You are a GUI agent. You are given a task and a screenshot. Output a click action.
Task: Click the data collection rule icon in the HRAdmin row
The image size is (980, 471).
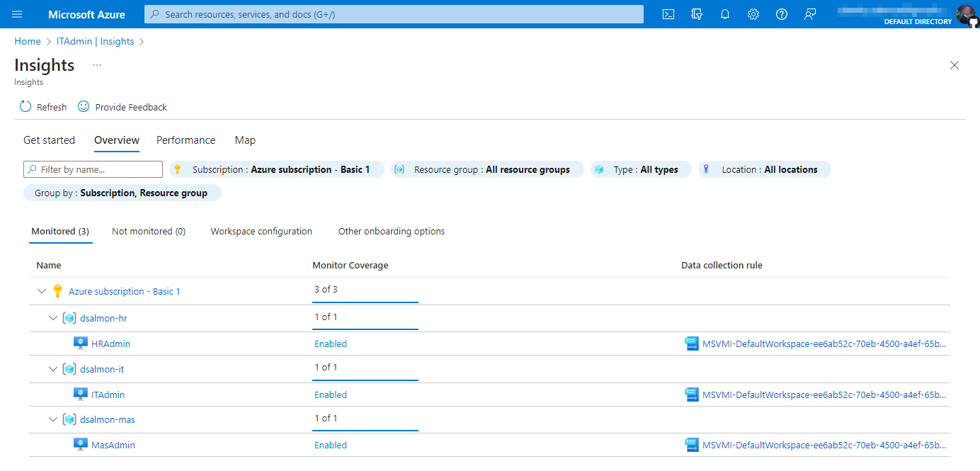(692, 344)
